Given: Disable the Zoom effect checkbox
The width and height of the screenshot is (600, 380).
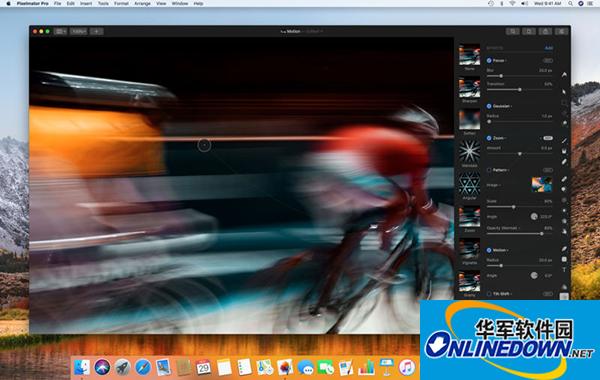Looking at the screenshot, I should tap(489, 138).
